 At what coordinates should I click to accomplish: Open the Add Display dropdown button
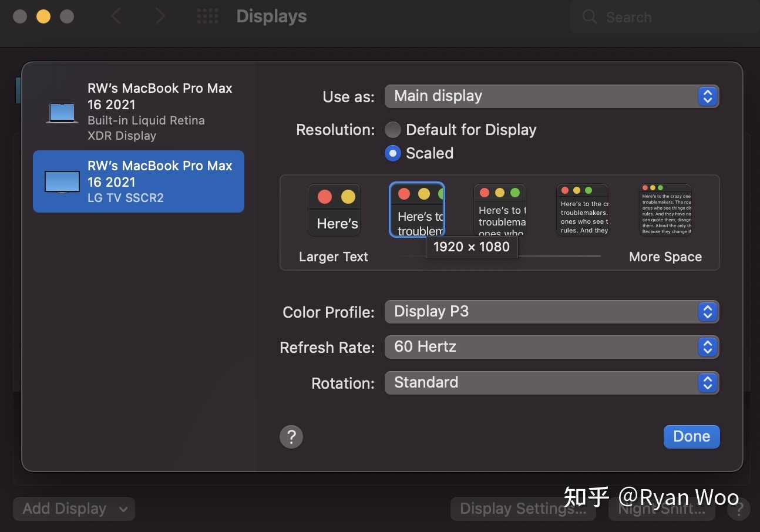point(74,509)
